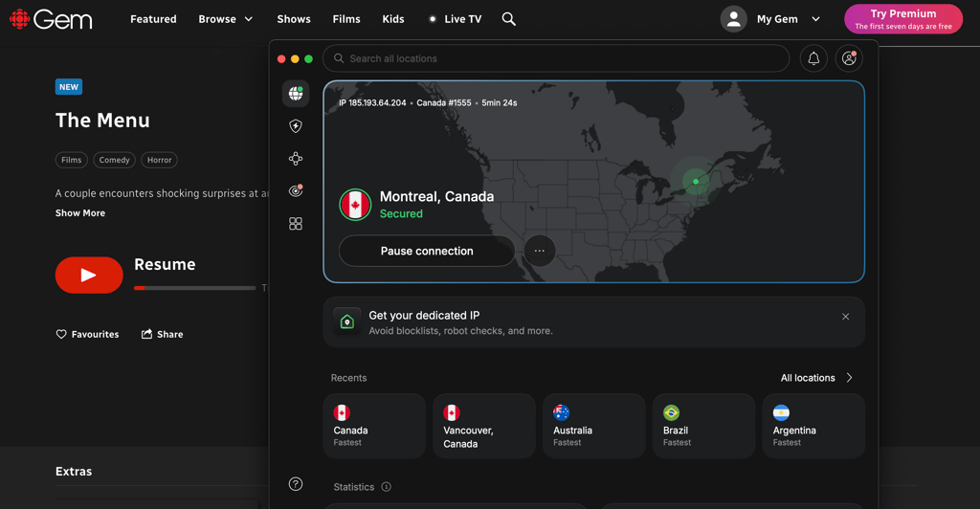Open connection options three-dots button

[x=540, y=251]
